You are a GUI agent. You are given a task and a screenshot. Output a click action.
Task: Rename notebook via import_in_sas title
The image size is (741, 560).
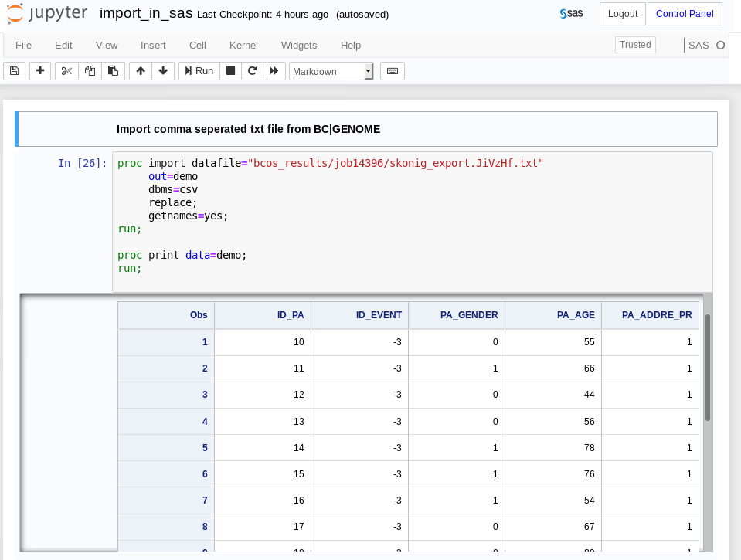(x=146, y=13)
